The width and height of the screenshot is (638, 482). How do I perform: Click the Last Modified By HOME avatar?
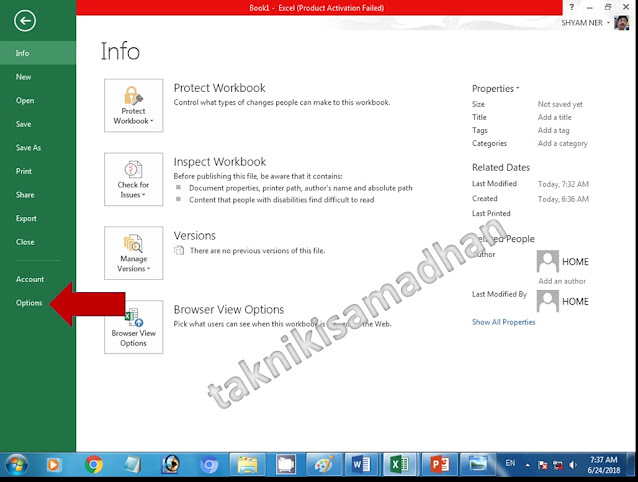(x=548, y=301)
